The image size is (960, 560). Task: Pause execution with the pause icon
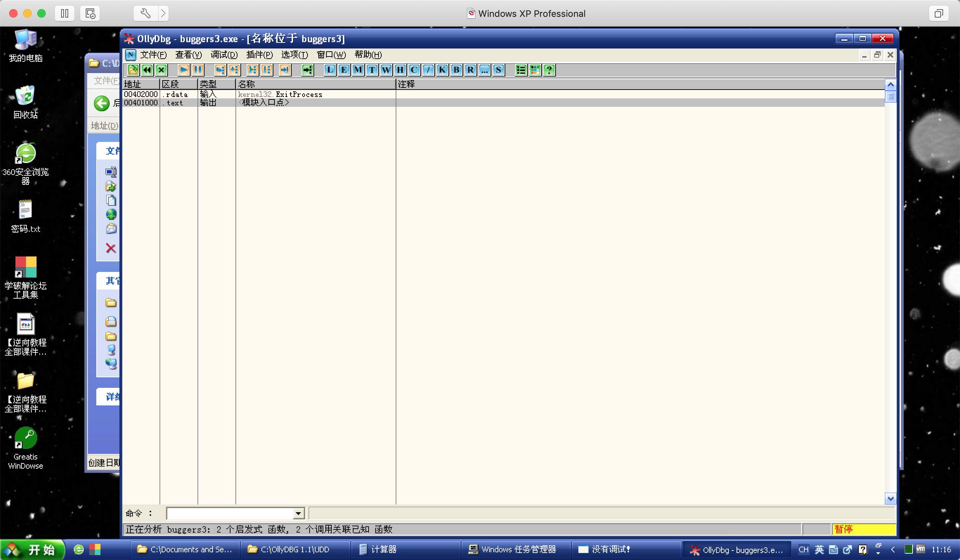coord(198,70)
